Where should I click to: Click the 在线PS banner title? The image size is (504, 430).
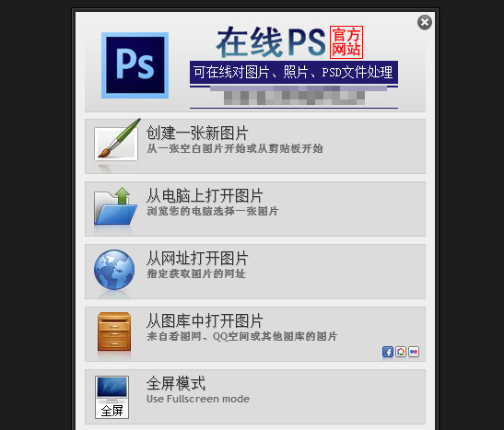(272, 42)
